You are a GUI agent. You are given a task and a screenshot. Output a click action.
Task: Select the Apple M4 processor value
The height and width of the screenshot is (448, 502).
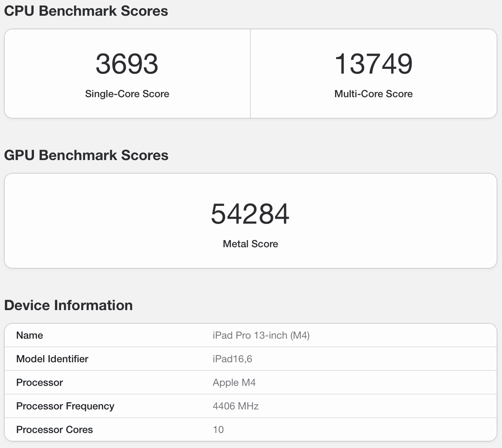pyautogui.click(x=234, y=383)
